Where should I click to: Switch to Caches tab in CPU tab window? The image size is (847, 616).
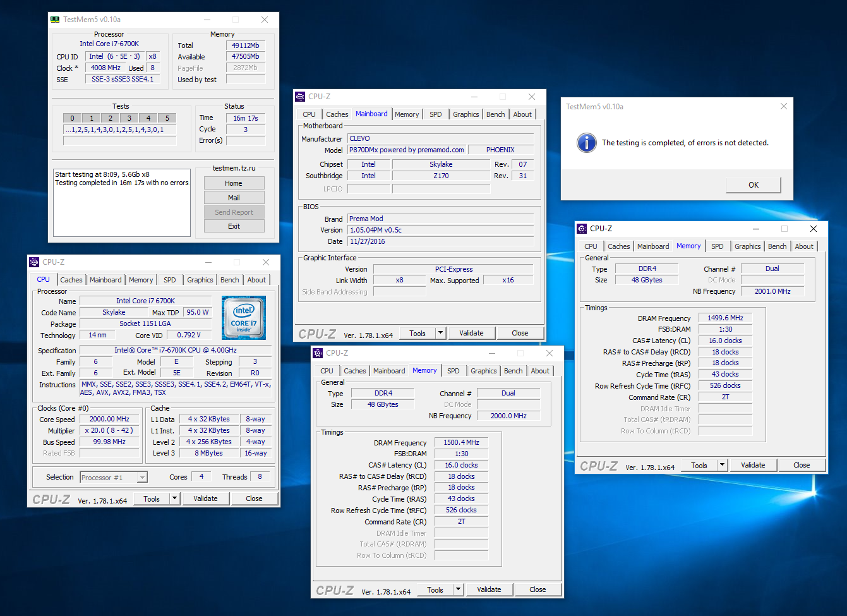(x=71, y=280)
